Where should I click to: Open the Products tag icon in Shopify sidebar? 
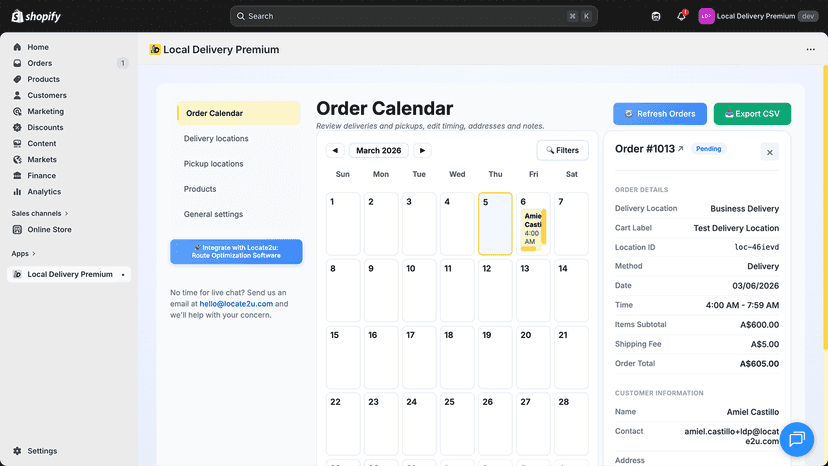(x=17, y=79)
